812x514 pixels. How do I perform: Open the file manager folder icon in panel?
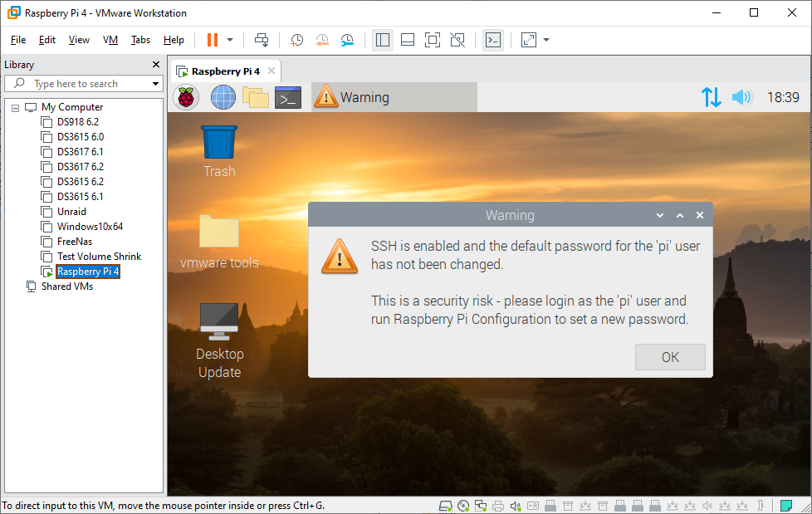(256, 97)
